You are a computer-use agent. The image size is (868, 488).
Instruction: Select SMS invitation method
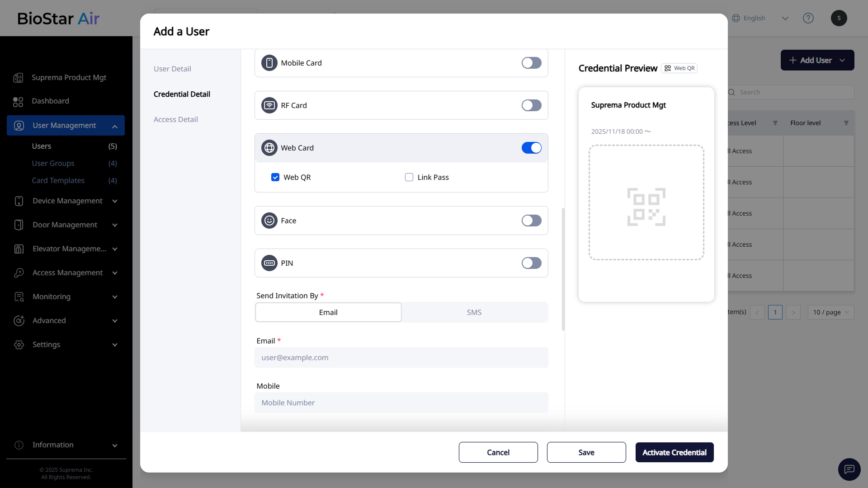click(474, 312)
